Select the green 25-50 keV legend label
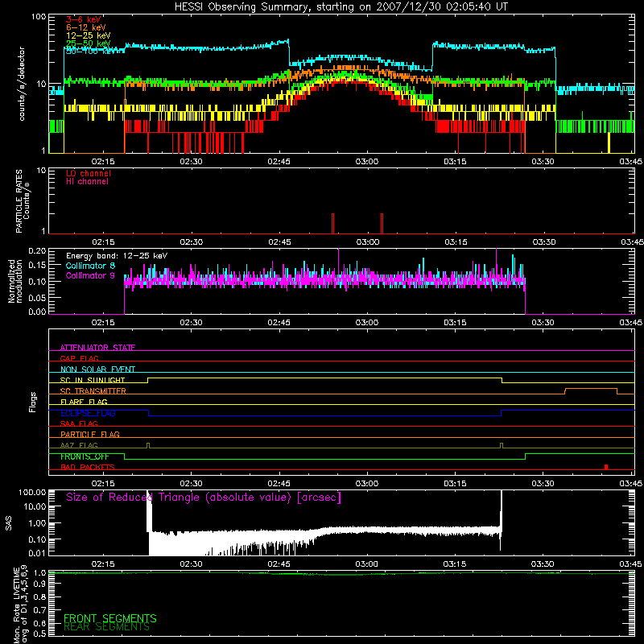The image size is (644, 644). (88, 43)
